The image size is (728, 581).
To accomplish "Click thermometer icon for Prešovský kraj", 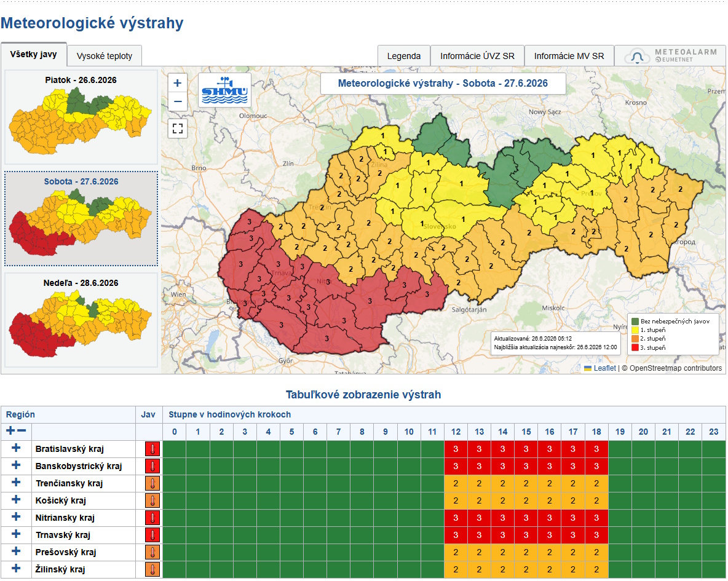I will [x=152, y=552].
